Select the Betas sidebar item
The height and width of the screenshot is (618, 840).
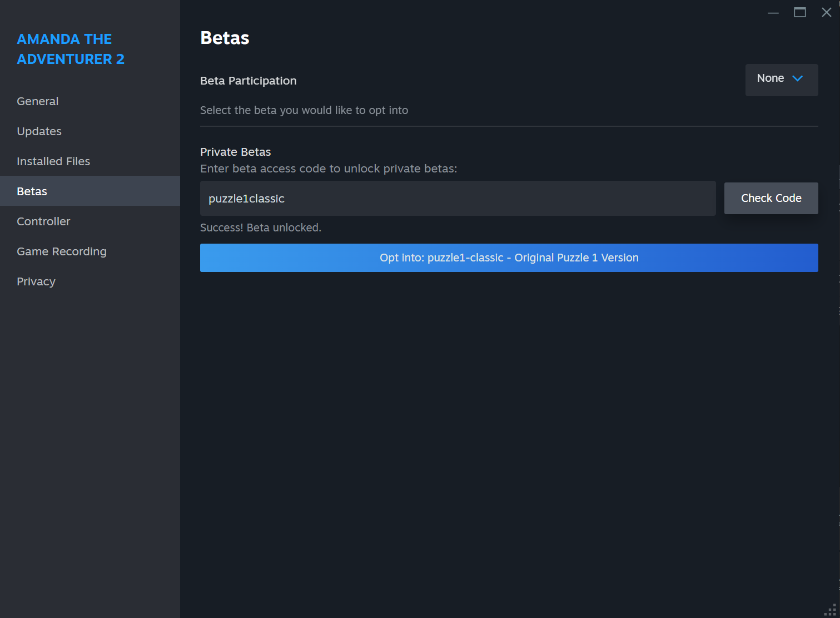click(90, 191)
